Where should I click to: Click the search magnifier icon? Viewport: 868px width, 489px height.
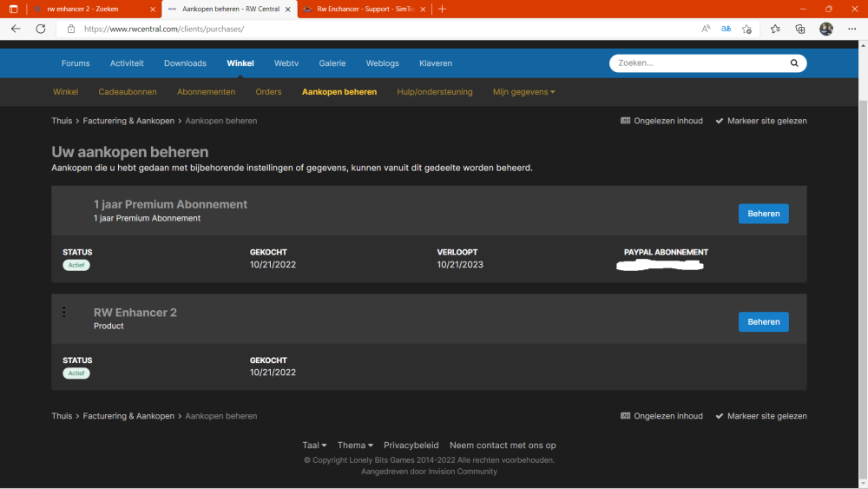click(793, 63)
